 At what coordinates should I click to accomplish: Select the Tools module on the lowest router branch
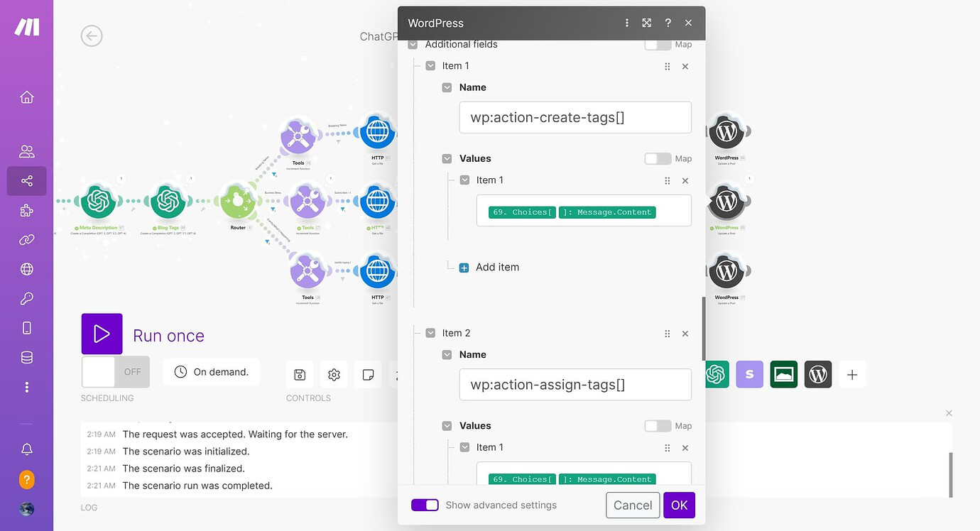pos(307,272)
